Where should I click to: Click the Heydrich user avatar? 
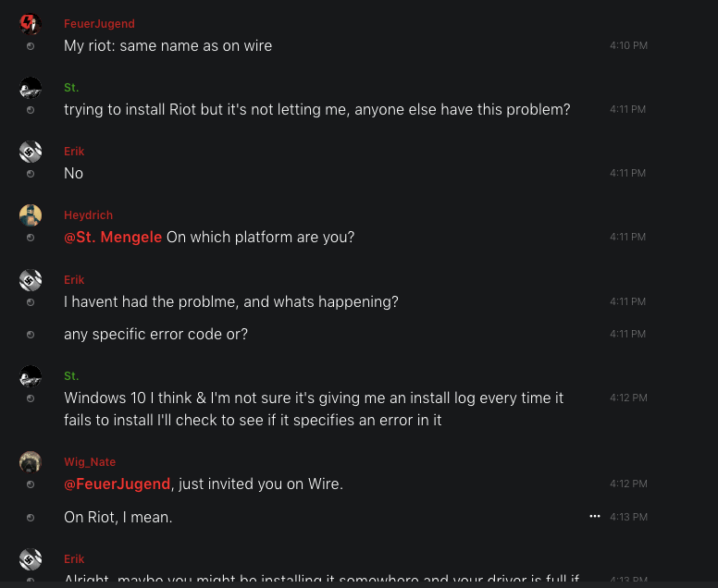pos(31,215)
